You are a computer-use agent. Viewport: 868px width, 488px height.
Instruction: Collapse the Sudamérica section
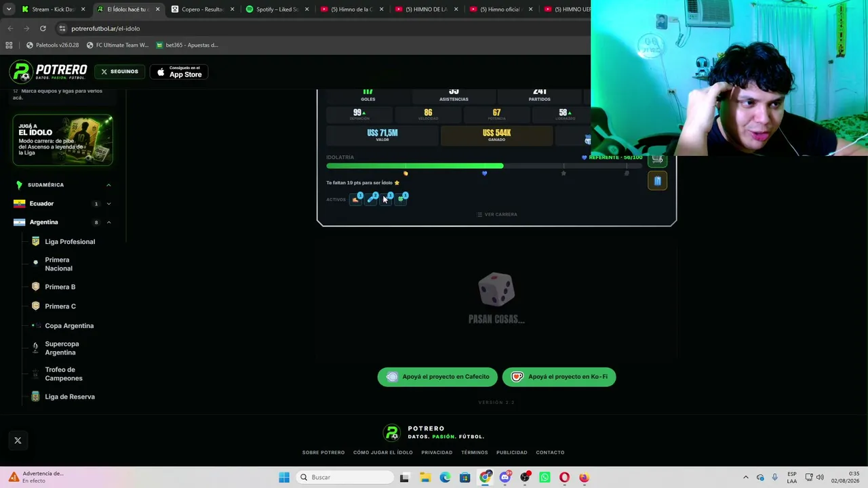coord(108,185)
